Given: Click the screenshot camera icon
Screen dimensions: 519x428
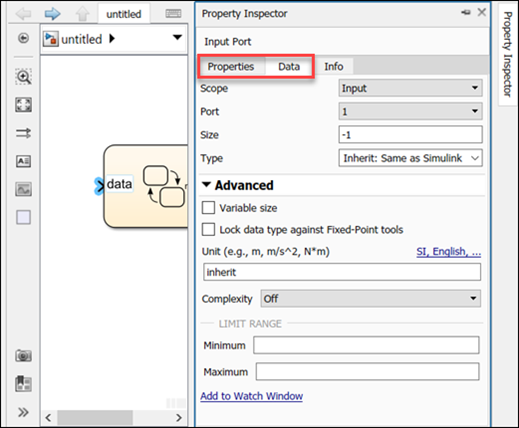Looking at the screenshot, I should click(x=23, y=356).
